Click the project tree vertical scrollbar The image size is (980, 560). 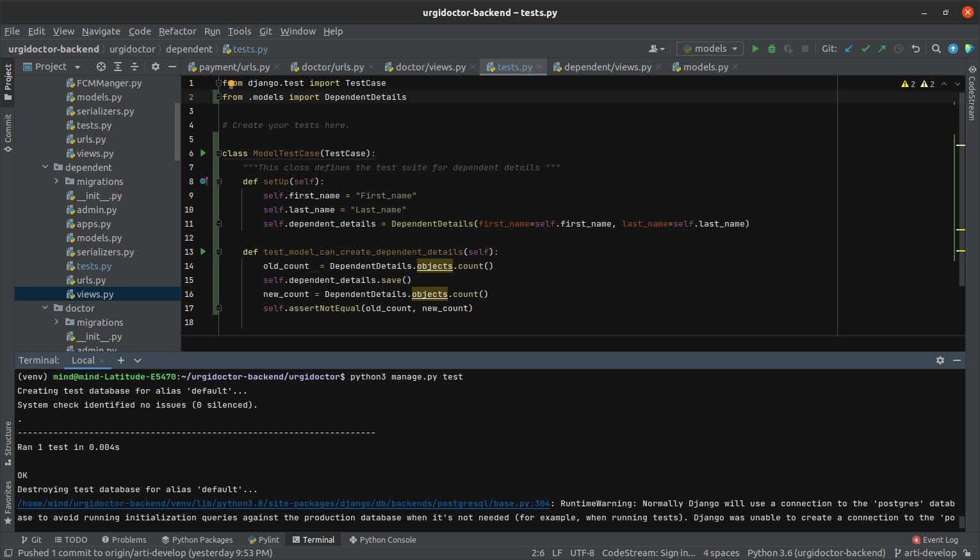point(177,131)
